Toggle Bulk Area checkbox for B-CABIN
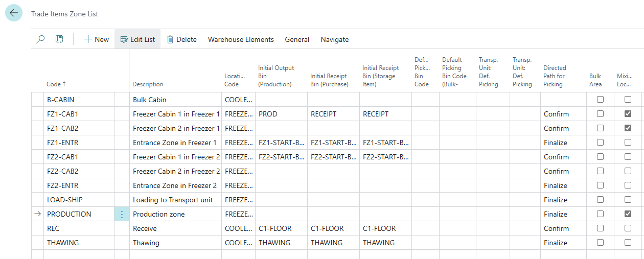The image size is (644, 259). pyautogui.click(x=600, y=100)
